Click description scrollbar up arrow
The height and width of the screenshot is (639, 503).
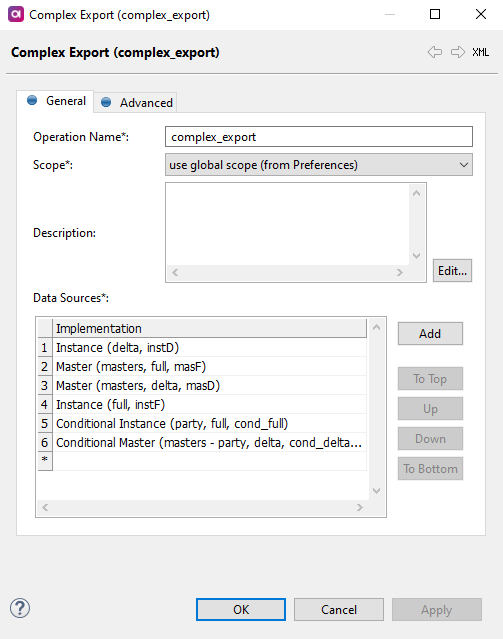coord(416,193)
